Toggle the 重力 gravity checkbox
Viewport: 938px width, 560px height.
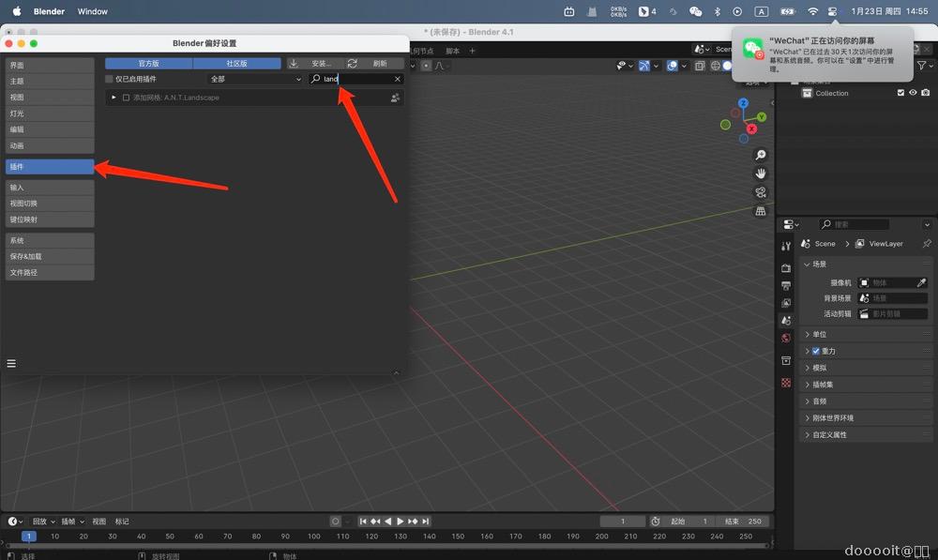pos(816,351)
